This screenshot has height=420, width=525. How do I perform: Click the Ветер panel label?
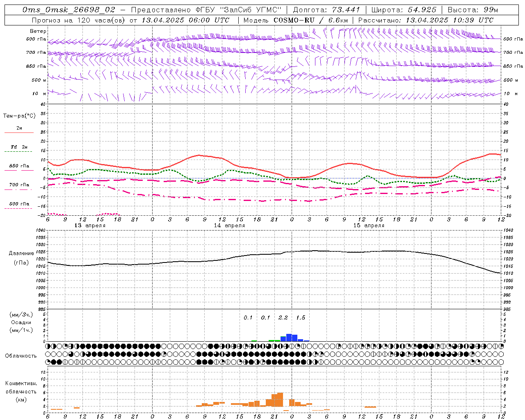[38, 31]
